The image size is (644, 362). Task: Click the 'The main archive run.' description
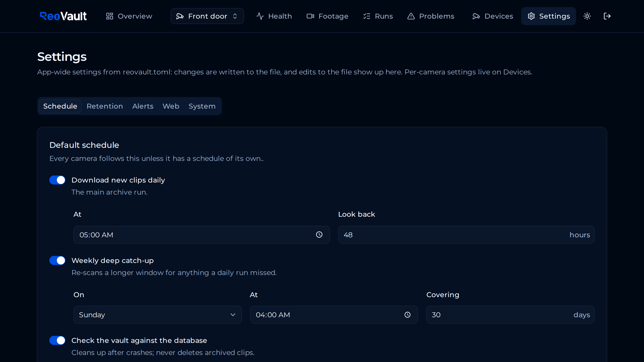click(109, 192)
